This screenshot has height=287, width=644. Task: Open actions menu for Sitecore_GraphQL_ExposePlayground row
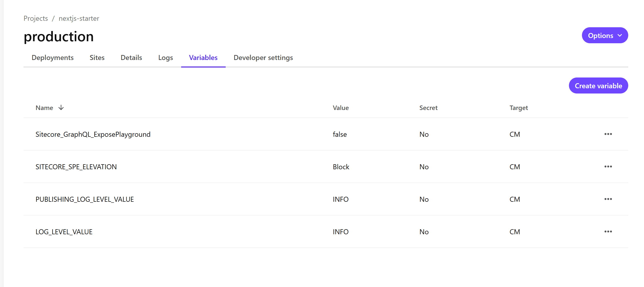pyautogui.click(x=608, y=134)
